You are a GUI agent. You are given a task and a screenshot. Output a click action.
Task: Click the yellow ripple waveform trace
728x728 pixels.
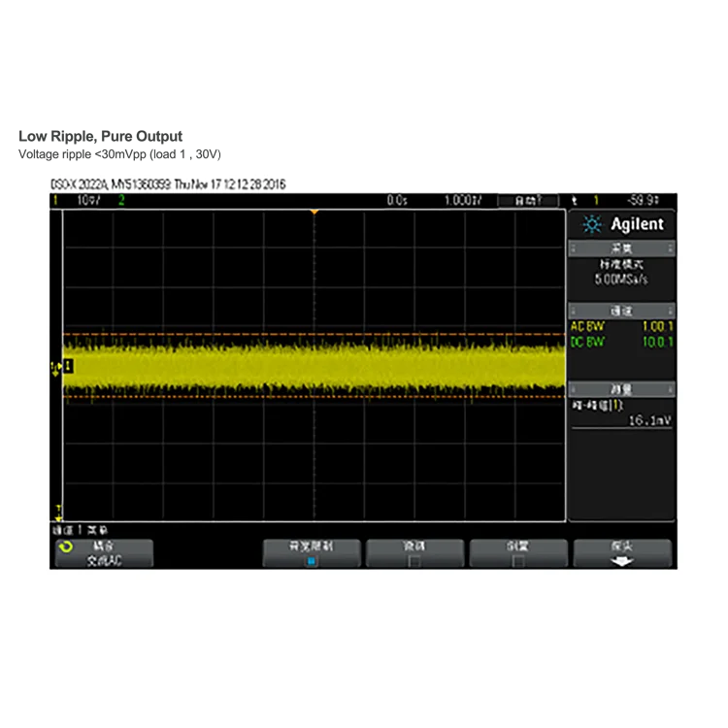tap(314, 366)
